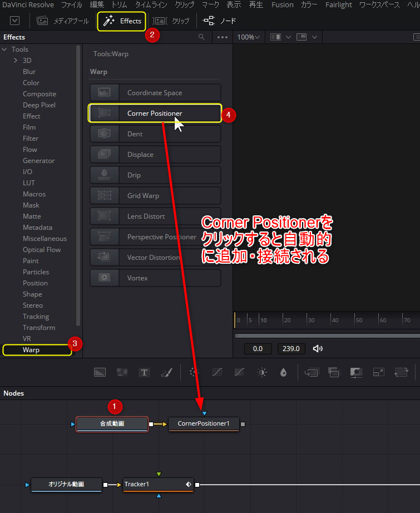Select the 合成動画 node

click(112, 424)
